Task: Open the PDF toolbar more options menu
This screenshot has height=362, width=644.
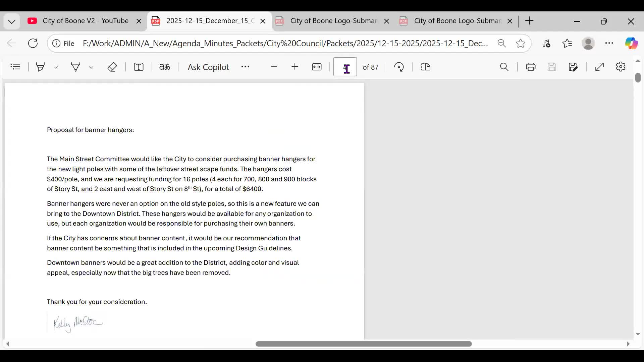Action: click(245, 67)
